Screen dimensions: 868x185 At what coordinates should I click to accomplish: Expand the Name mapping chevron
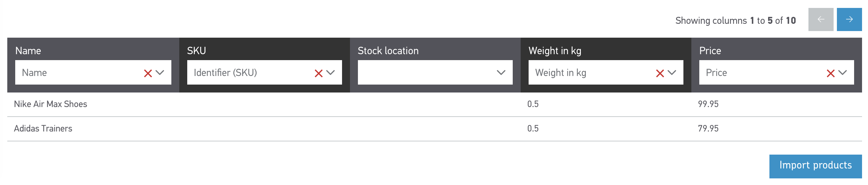tap(160, 73)
